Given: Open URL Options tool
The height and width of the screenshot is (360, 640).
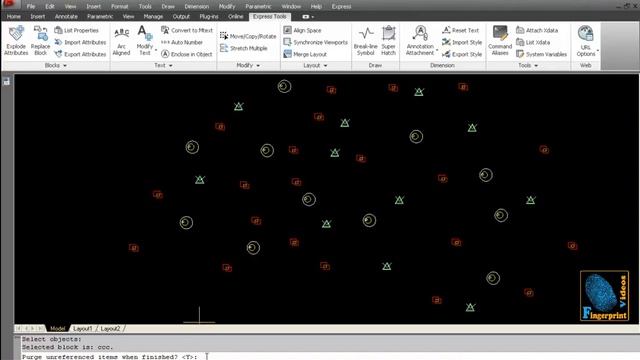Looking at the screenshot, I should point(586,40).
